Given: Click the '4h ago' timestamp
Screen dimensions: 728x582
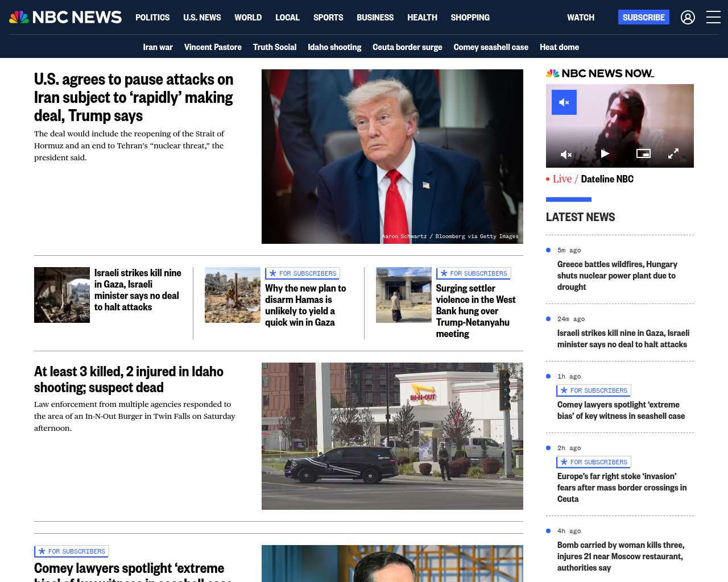Looking at the screenshot, I should point(569,531).
